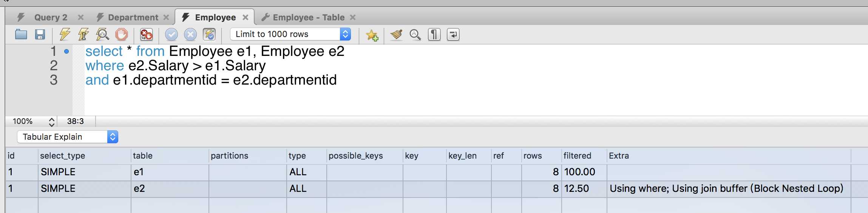The height and width of the screenshot is (213, 868).
Task: Save the script with the floppy icon
Action: 40,35
